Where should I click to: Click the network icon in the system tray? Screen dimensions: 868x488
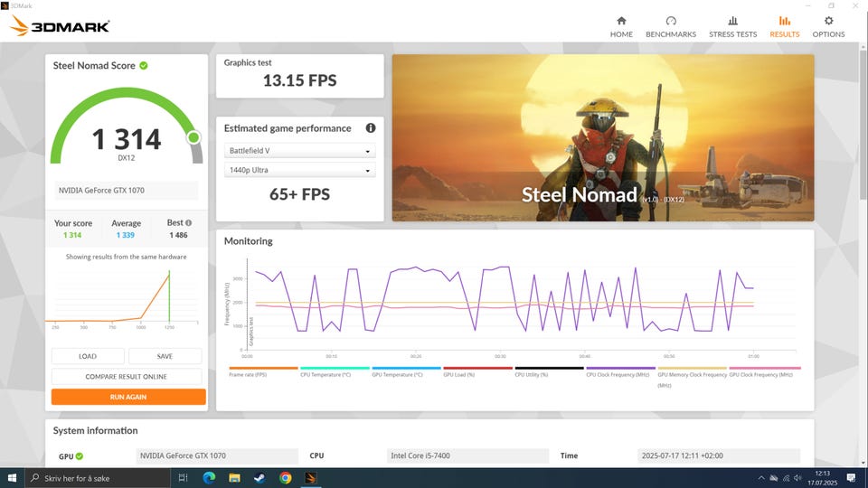[x=786, y=478]
